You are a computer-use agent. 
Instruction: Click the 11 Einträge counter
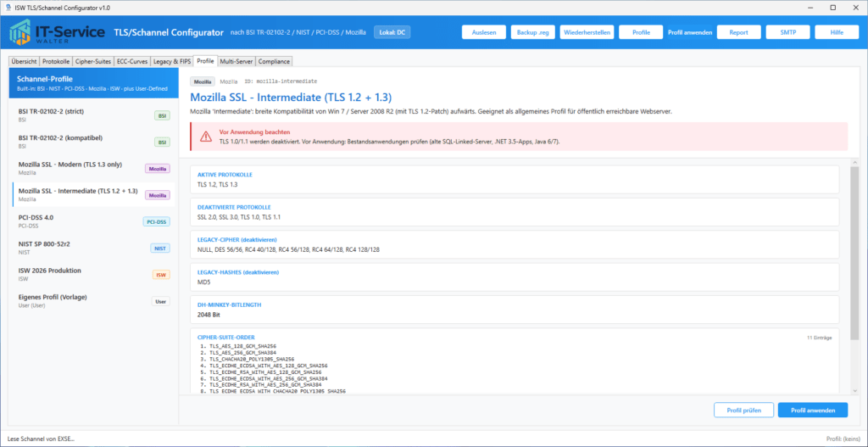pyautogui.click(x=820, y=338)
